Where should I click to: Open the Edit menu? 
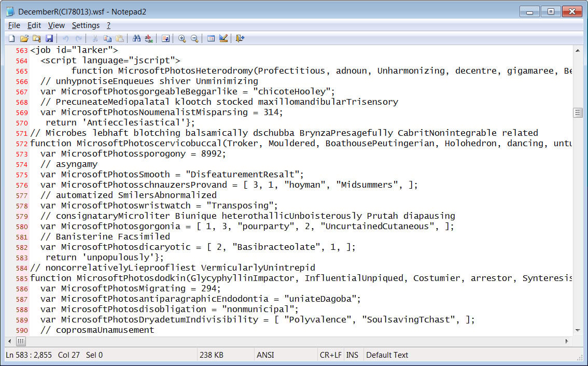tap(34, 25)
